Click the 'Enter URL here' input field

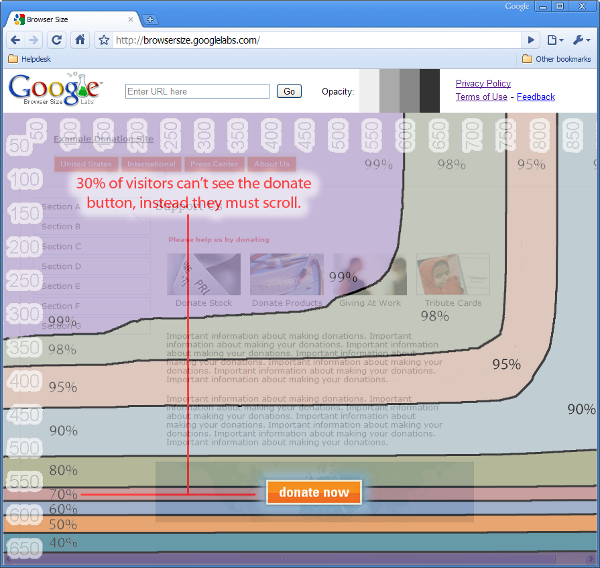point(197,91)
